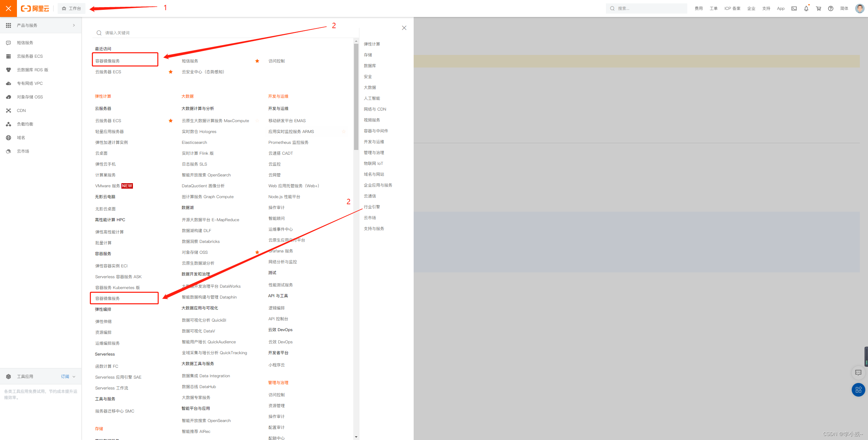Open Elasticsearch under 大数据计算与分析
Viewport: 868px width, 440px height.
[194, 142]
